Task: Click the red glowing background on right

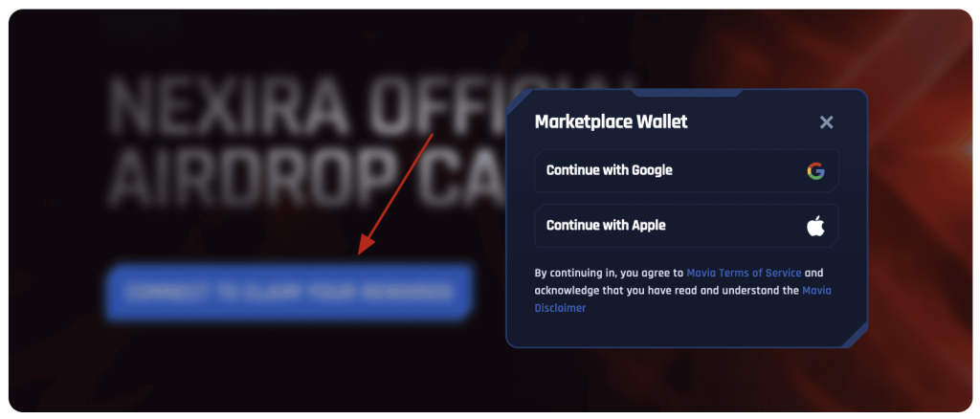Action: click(922, 187)
